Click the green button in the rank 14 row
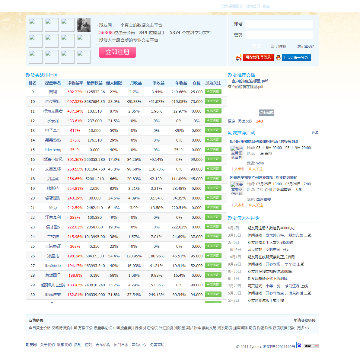This screenshot has height=360, width=360. coord(213,140)
